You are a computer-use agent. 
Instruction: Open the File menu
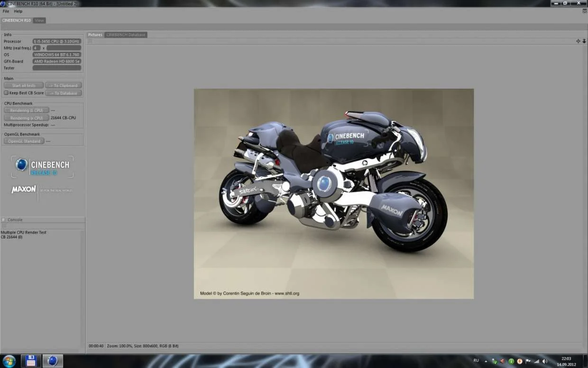point(6,11)
